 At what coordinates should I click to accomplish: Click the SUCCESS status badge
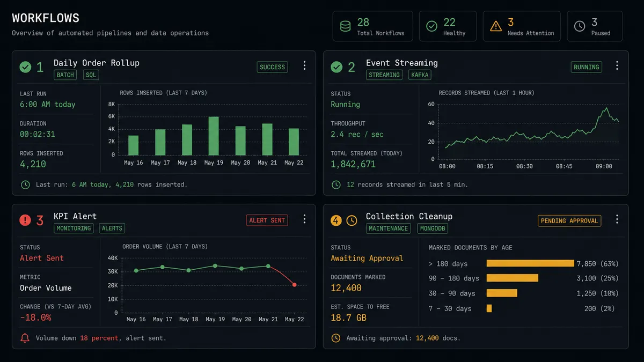pyautogui.click(x=272, y=67)
